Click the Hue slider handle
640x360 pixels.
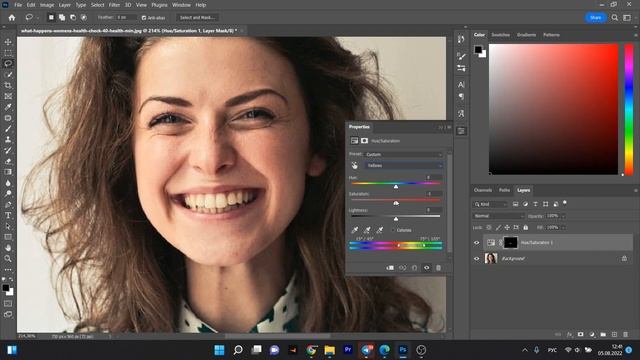pos(396,187)
